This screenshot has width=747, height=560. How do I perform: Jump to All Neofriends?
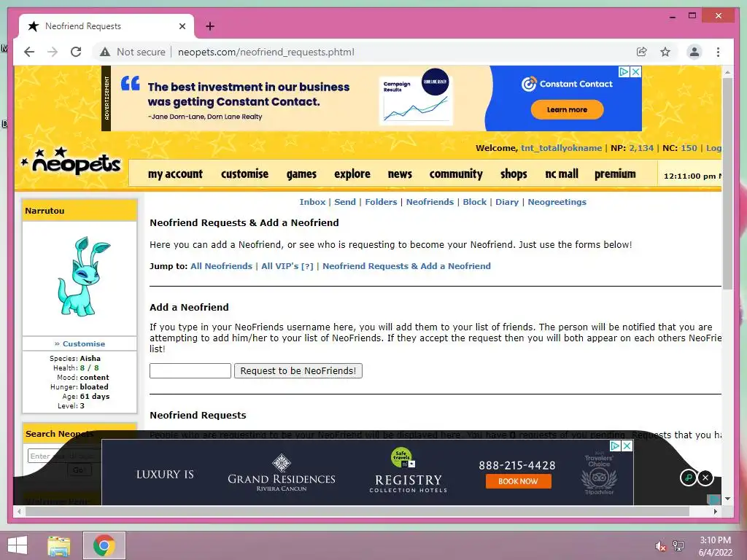coord(221,266)
